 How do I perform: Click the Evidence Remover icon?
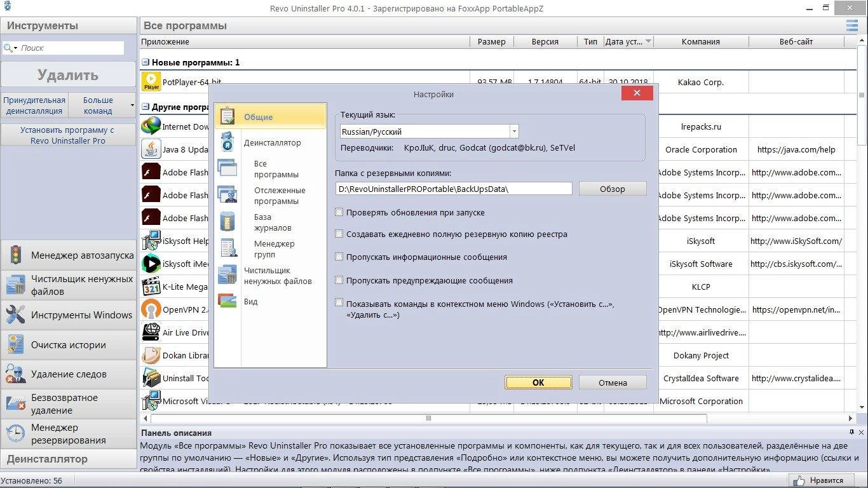(15, 374)
